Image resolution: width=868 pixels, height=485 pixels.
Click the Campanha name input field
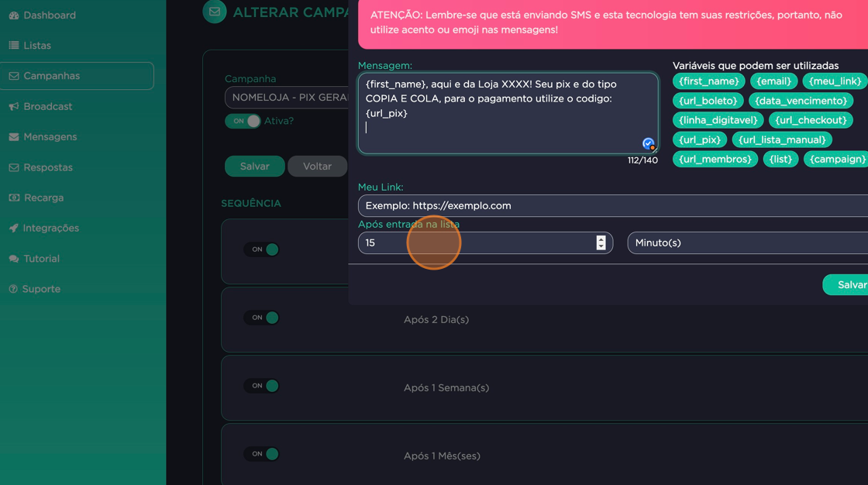tap(287, 98)
